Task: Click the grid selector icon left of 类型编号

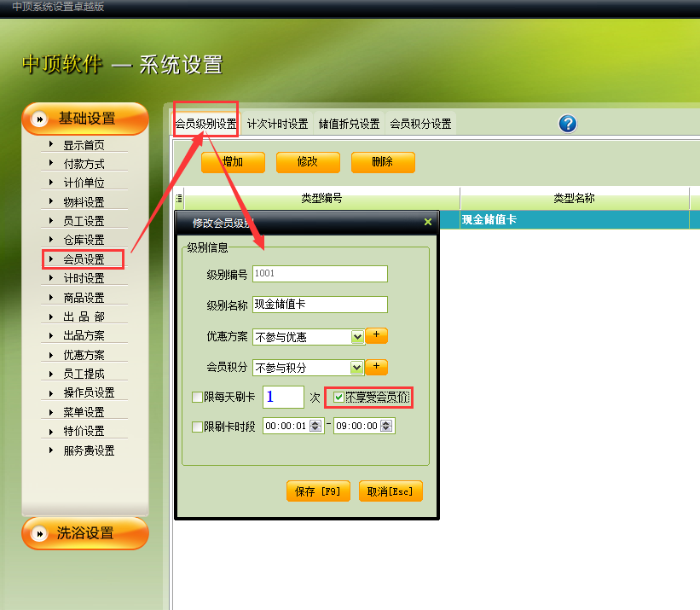Action: [179, 198]
